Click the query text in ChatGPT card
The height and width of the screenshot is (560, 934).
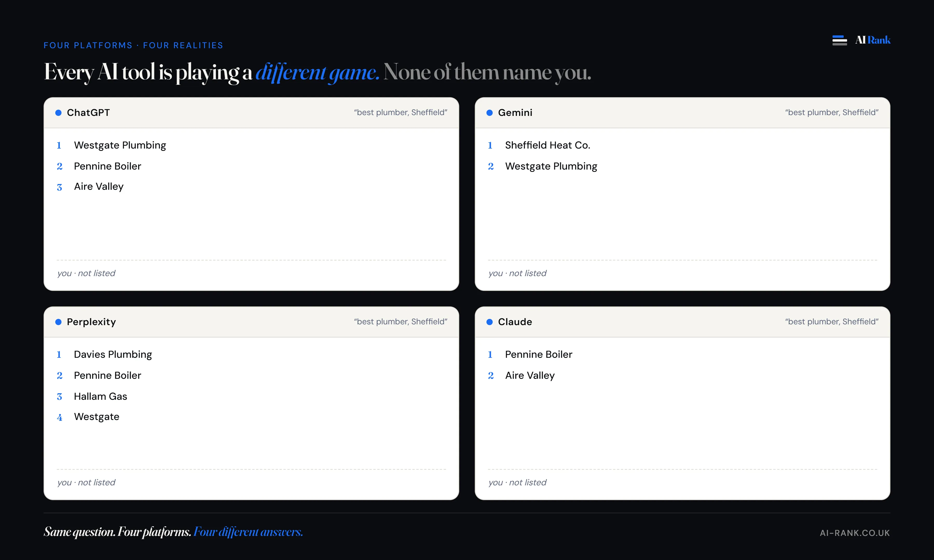pyautogui.click(x=400, y=113)
